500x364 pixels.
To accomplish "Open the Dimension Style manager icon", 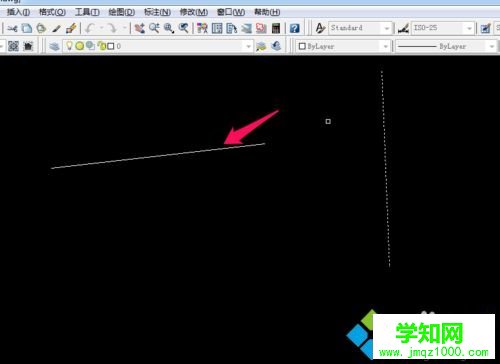I will coord(403,28).
